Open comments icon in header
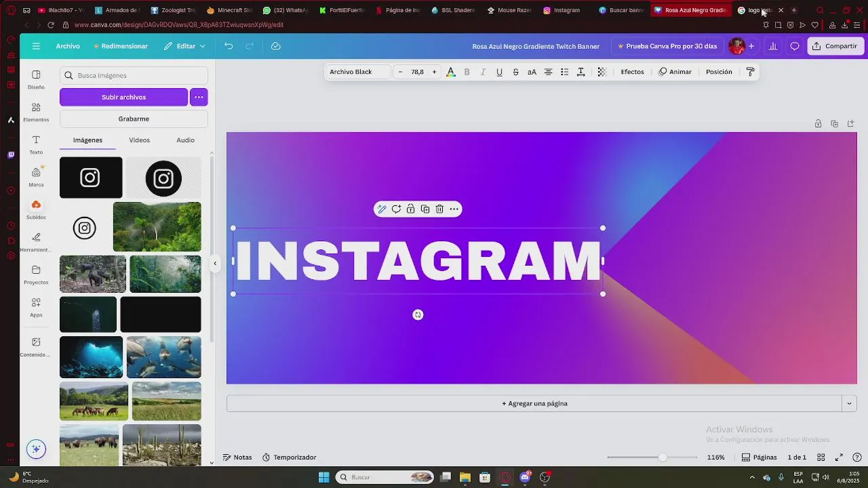The width and height of the screenshot is (868, 488). click(795, 46)
